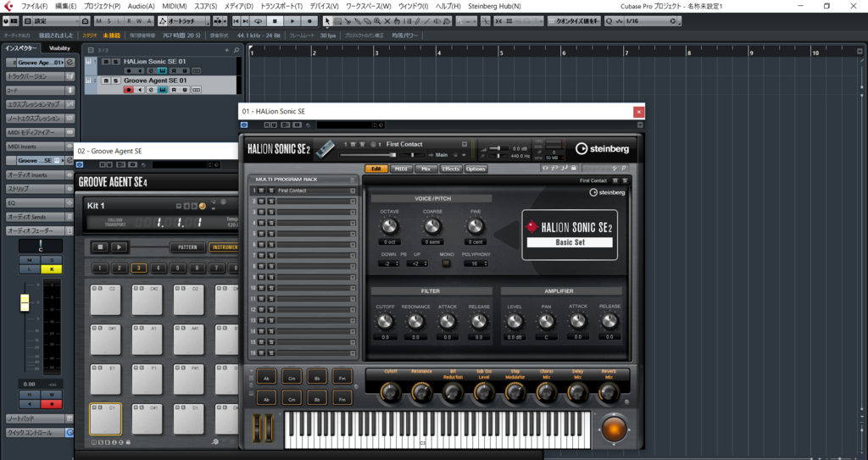Image resolution: width=868 pixels, height=460 pixels.
Task: Mute the HALion Sonic SE 01 track
Action: pyautogui.click(x=106, y=62)
